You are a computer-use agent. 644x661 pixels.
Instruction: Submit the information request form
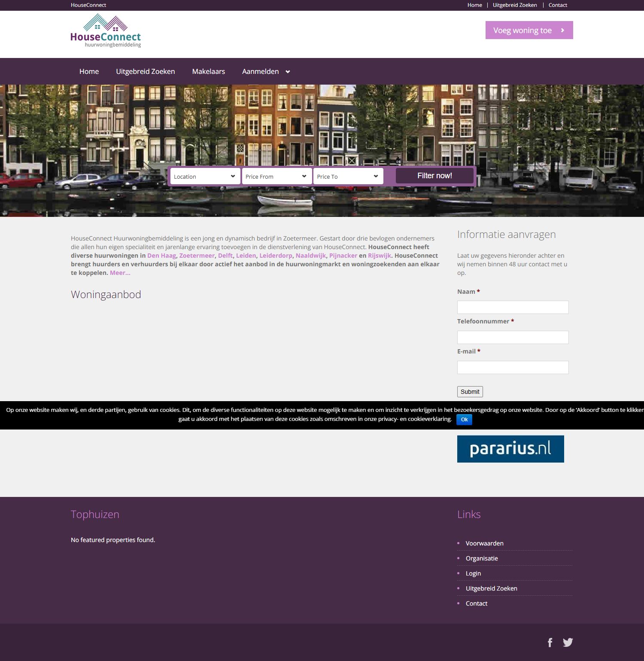pos(470,391)
